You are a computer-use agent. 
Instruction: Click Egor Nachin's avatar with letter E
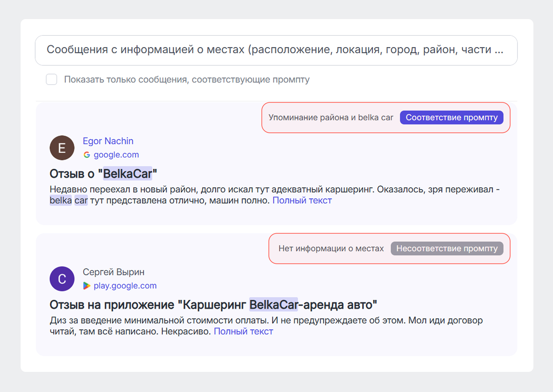tap(62, 148)
